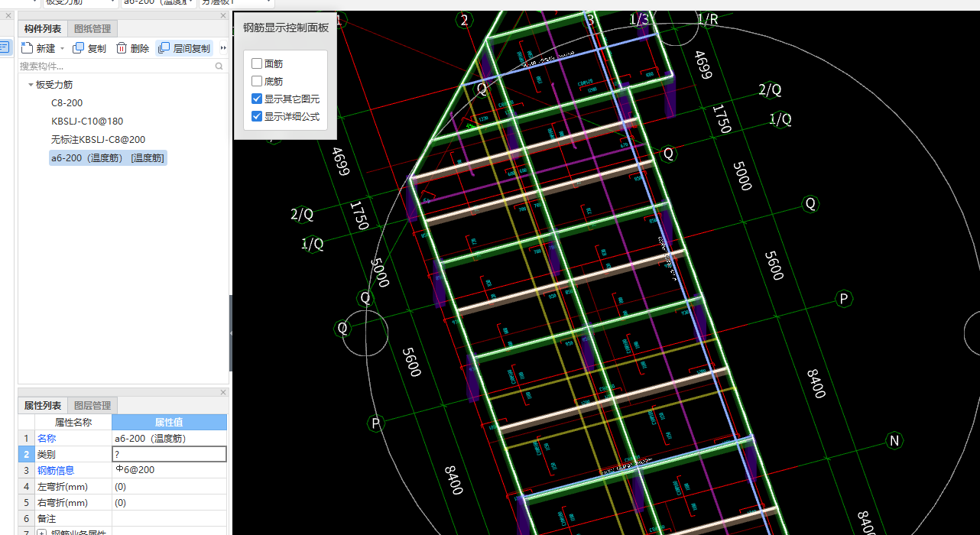980x535 pixels.
Task: Open the 新建 dropdown arrow
Action: 63,49
